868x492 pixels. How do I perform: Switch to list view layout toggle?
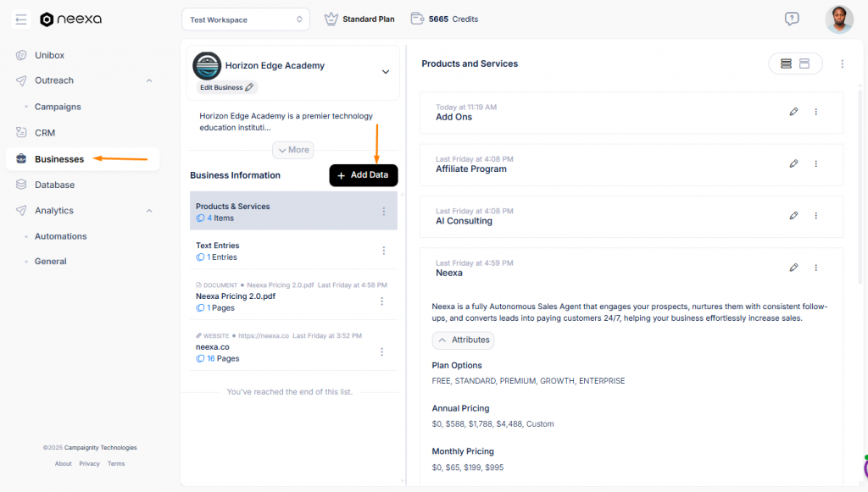point(786,64)
